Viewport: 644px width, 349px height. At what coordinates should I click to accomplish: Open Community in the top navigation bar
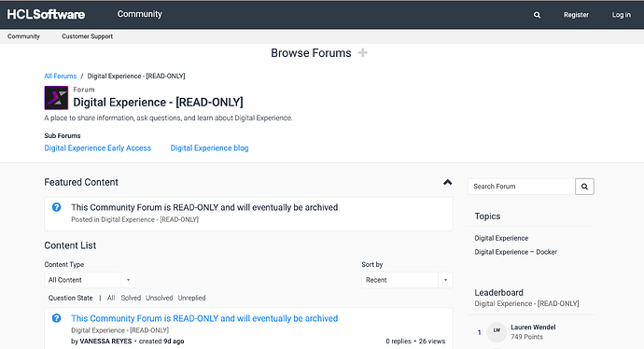(140, 14)
